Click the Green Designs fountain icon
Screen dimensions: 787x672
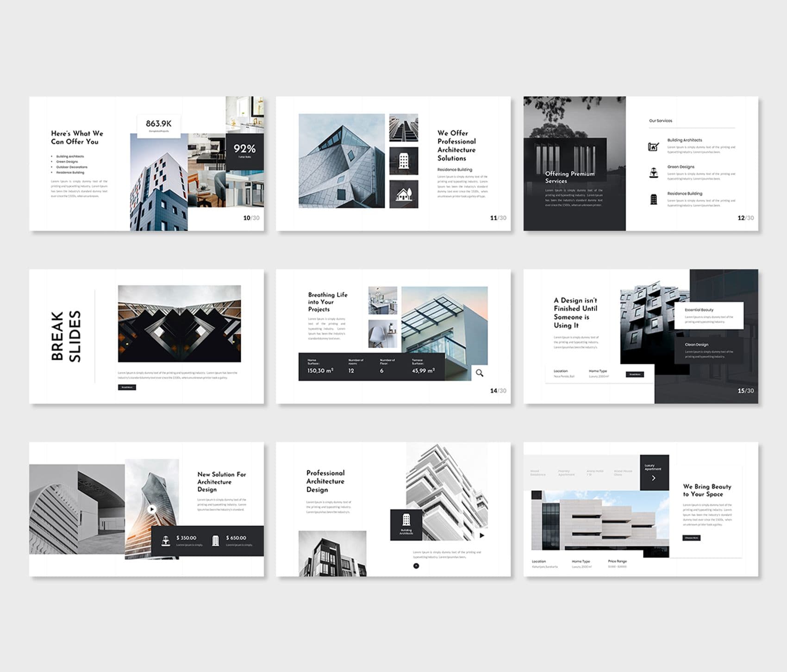653,173
